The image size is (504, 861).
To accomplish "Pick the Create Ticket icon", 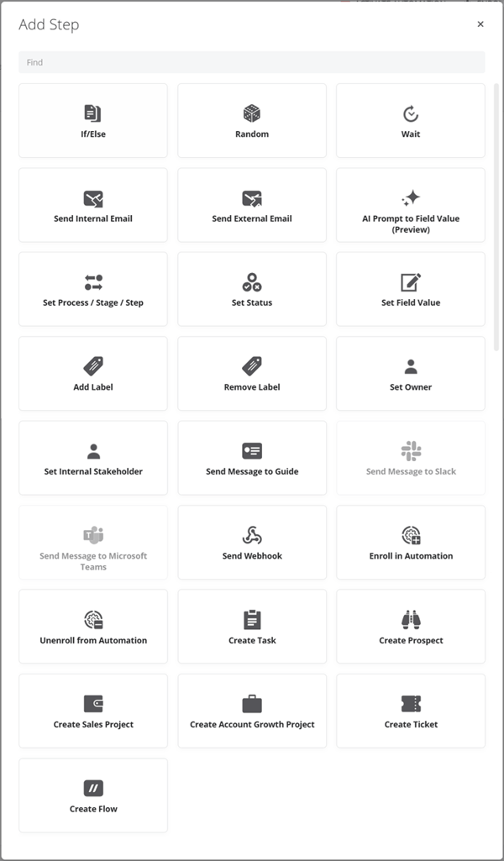I will [411, 703].
